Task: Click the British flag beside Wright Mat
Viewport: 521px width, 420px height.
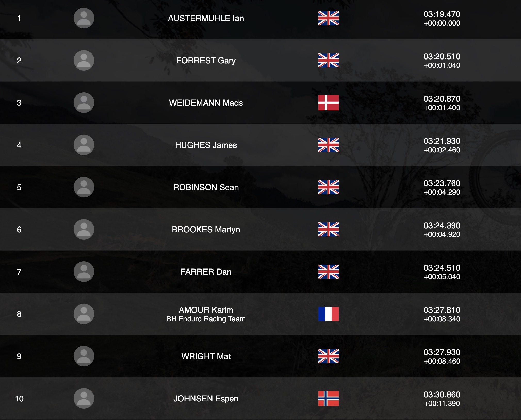Action: pos(328,356)
